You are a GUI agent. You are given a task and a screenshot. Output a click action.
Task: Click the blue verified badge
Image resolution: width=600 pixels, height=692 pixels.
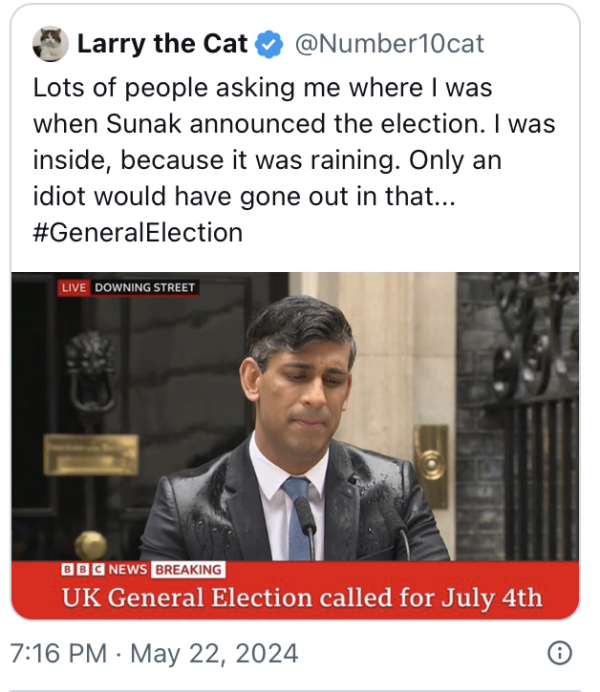point(269,44)
